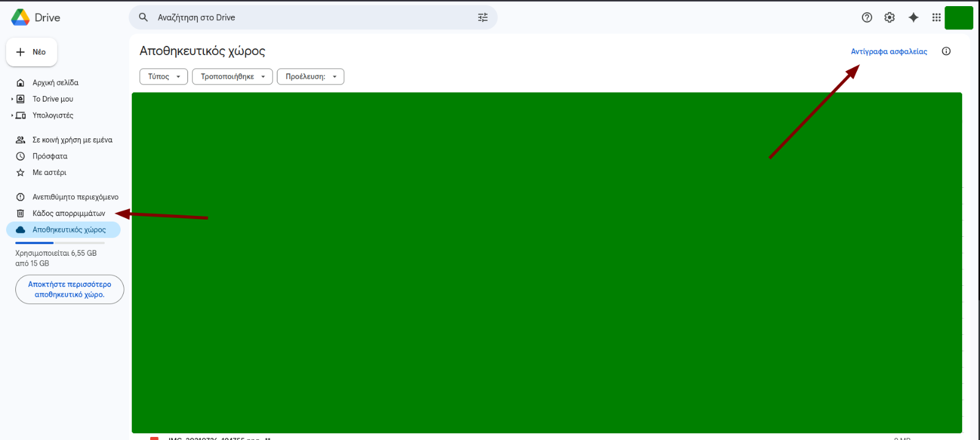Open the Settings gear icon
This screenshot has height=440, width=980.
[889, 18]
